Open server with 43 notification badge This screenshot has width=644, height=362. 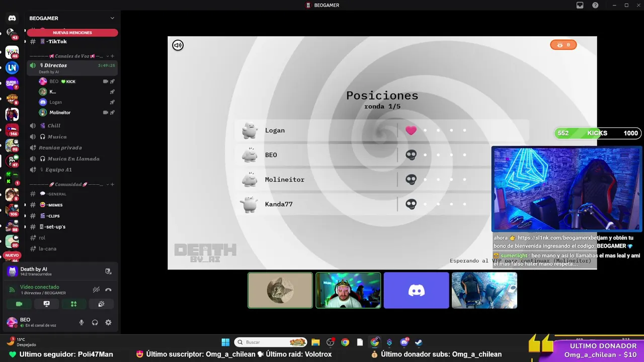click(12, 34)
